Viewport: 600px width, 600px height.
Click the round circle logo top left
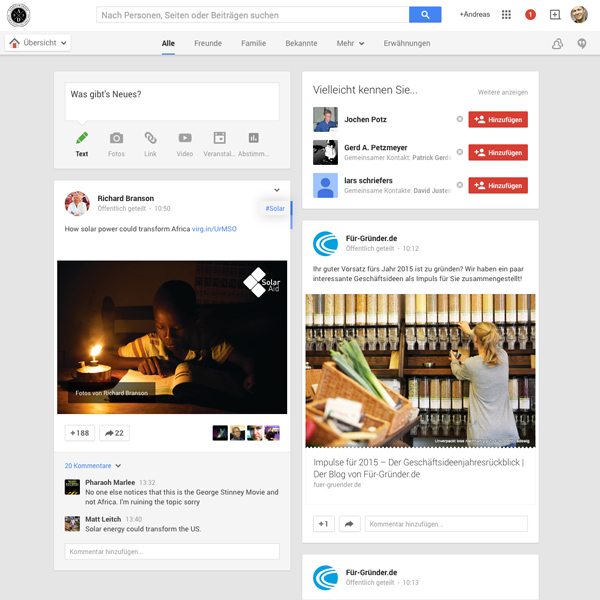(x=18, y=15)
